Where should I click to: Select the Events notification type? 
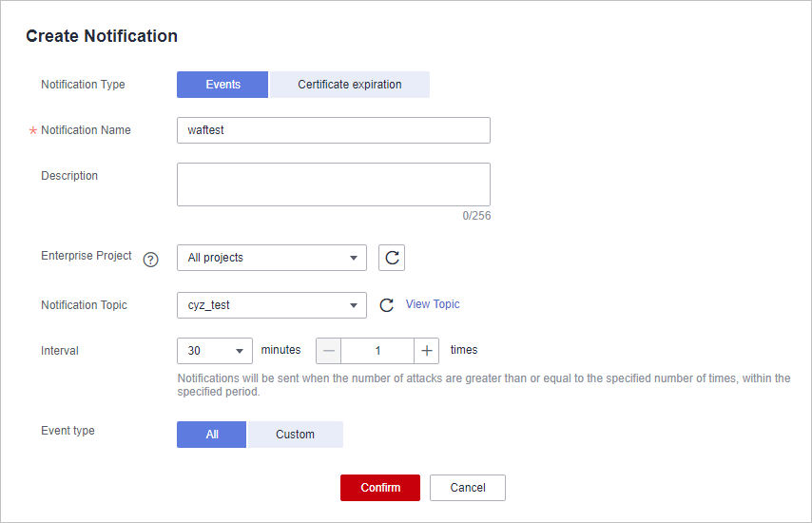(222, 85)
